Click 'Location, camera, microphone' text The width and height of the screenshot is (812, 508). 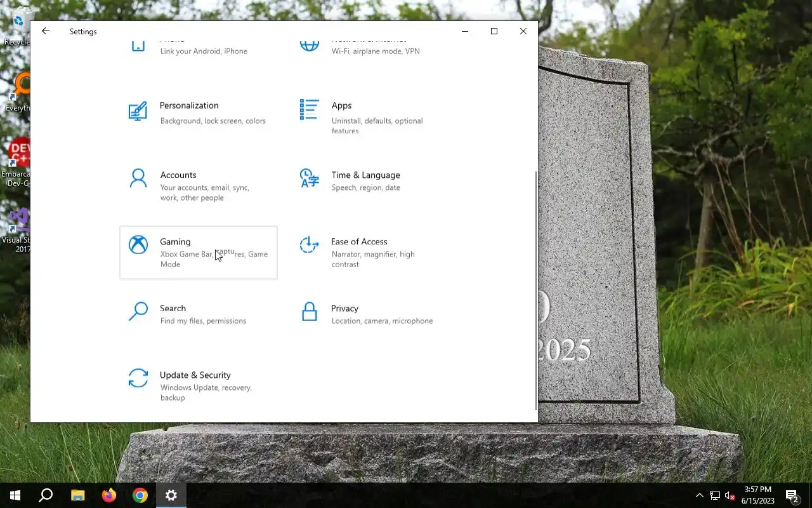(x=382, y=321)
